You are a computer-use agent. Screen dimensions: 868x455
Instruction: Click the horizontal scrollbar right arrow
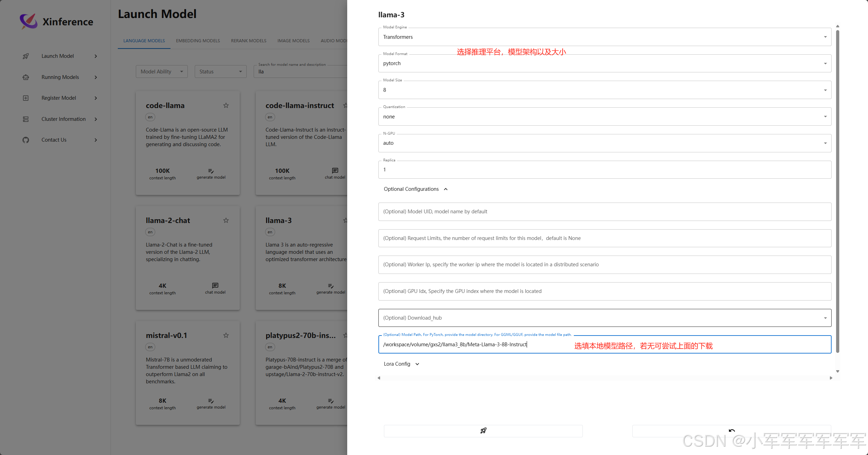click(x=831, y=378)
